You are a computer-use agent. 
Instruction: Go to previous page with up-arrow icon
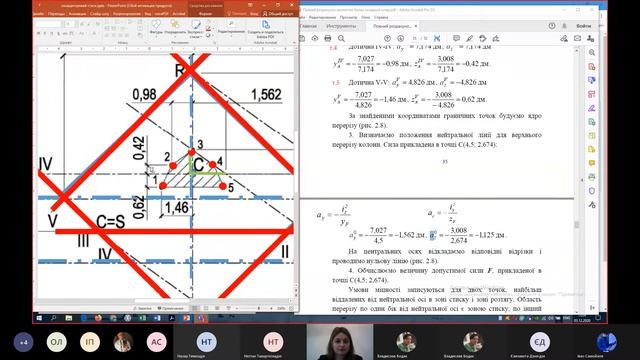[x=387, y=38]
